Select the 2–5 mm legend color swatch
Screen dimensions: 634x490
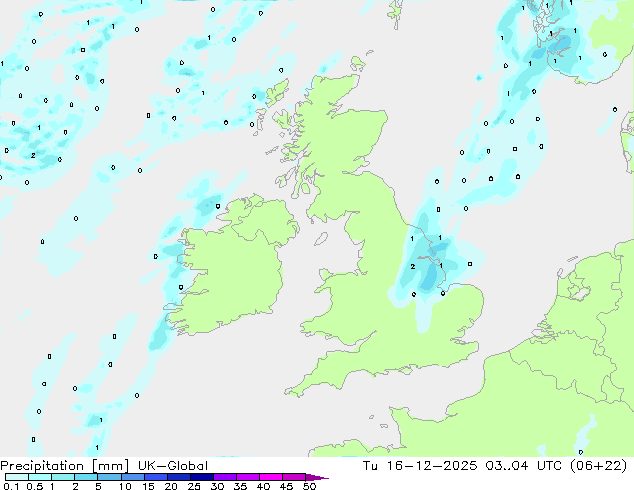[x=86, y=477]
